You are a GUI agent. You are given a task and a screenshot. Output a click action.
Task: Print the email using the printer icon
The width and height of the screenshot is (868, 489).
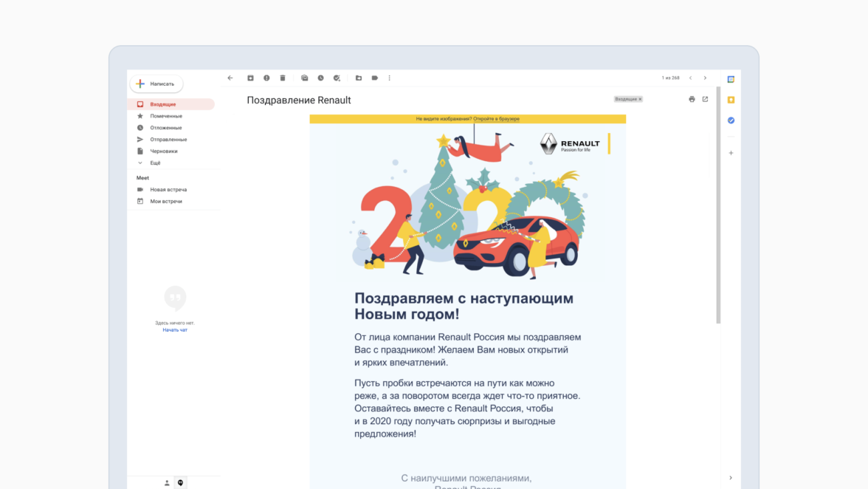click(692, 99)
